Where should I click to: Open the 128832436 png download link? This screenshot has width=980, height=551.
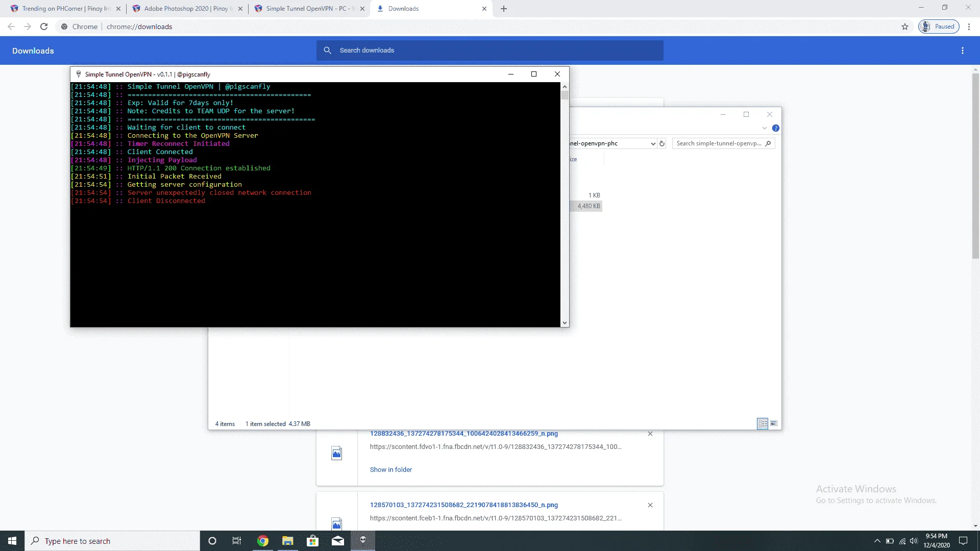click(464, 434)
